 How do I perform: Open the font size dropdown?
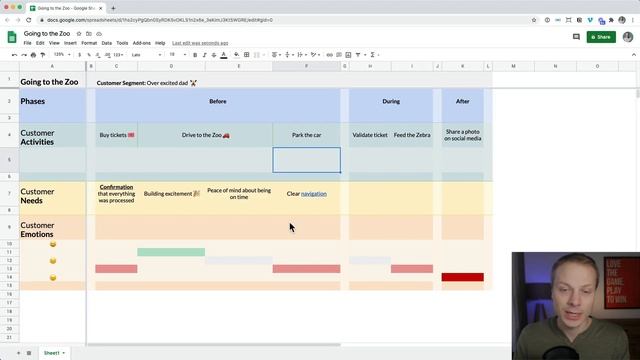pyautogui.click(x=178, y=55)
